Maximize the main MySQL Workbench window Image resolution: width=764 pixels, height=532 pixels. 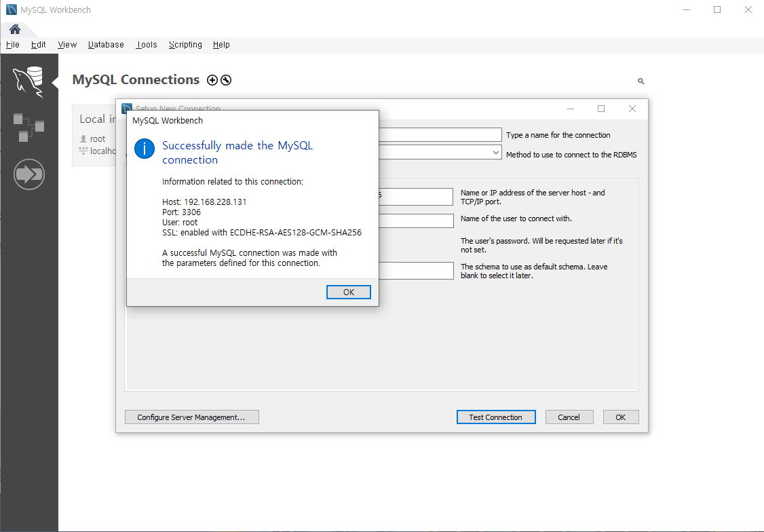(x=717, y=9)
